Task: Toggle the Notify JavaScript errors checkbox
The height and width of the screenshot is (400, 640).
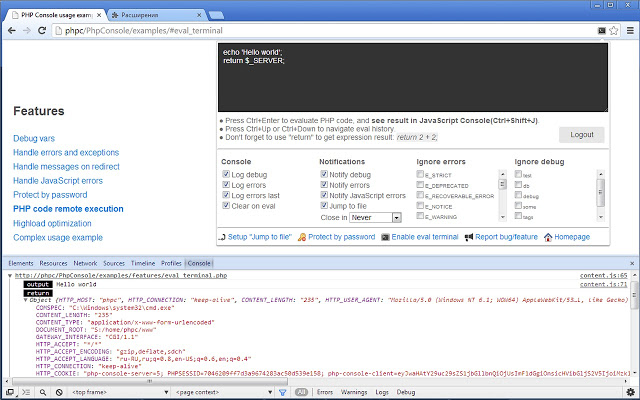Action: pyautogui.click(x=325, y=195)
